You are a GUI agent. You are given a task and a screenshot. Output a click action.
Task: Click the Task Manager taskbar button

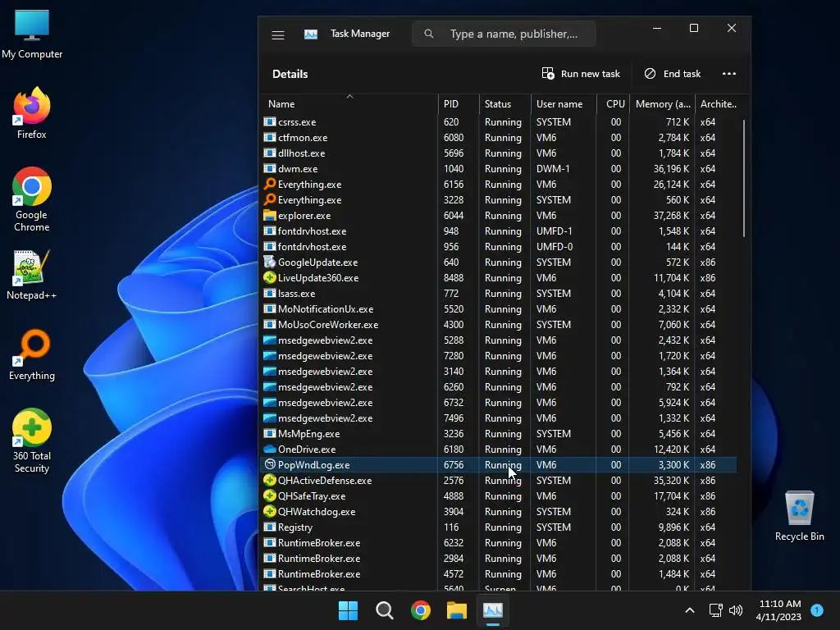point(493,610)
